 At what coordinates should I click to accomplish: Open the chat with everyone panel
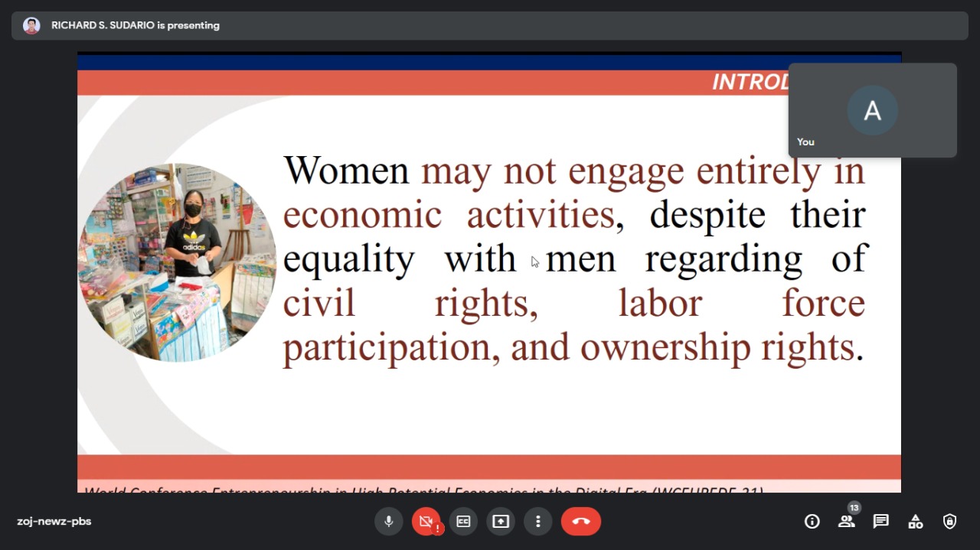(x=881, y=522)
